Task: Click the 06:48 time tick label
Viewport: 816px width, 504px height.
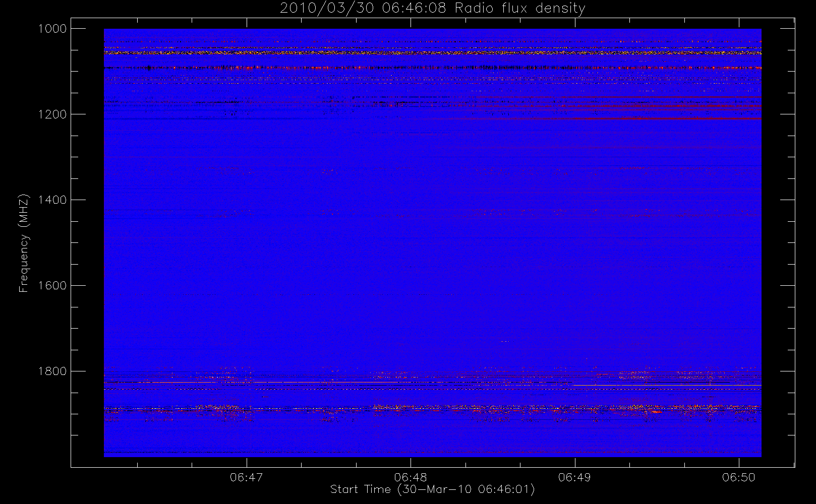Action: click(x=411, y=477)
